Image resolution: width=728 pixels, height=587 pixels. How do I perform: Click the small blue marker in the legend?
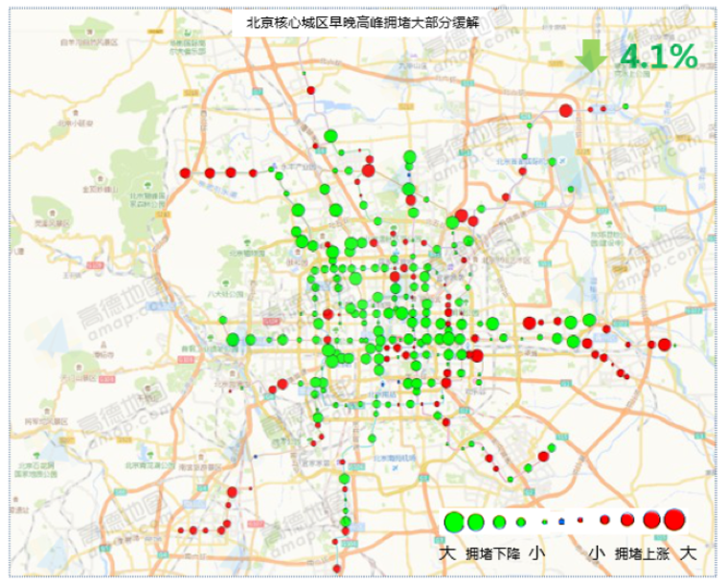point(562,522)
